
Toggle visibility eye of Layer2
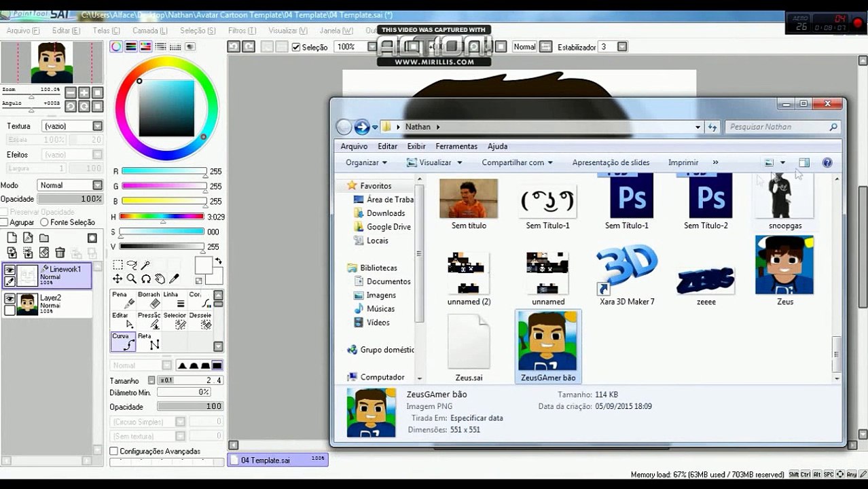click(x=10, y=299)
